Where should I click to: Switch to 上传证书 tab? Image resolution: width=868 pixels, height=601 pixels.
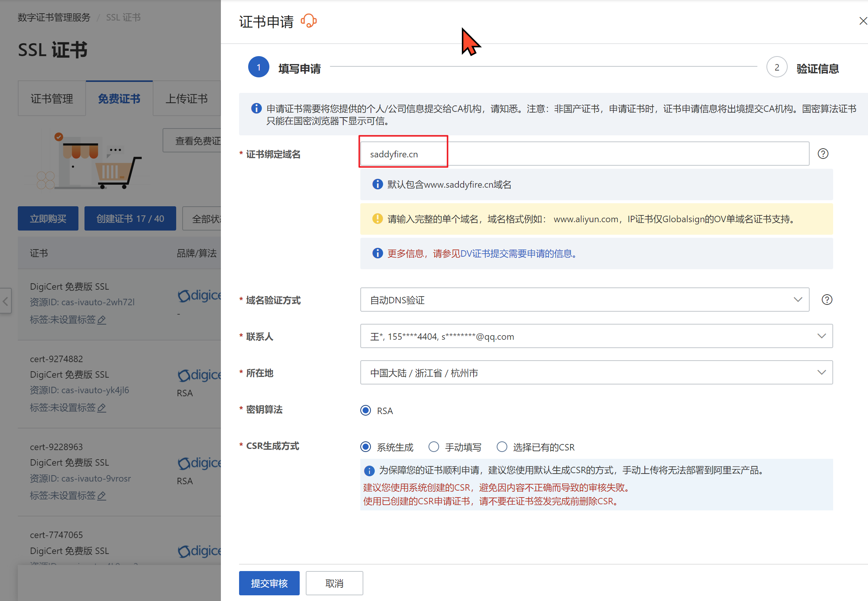186,99
